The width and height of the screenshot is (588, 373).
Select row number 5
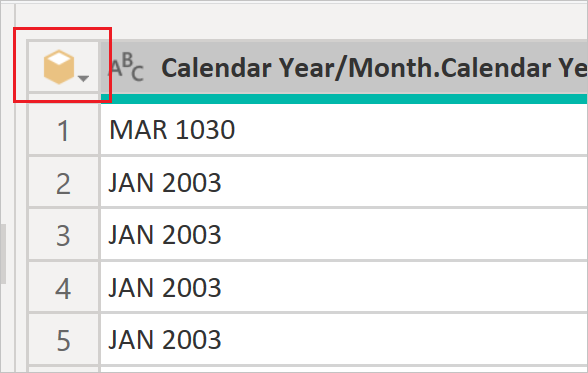coord(63,340)
